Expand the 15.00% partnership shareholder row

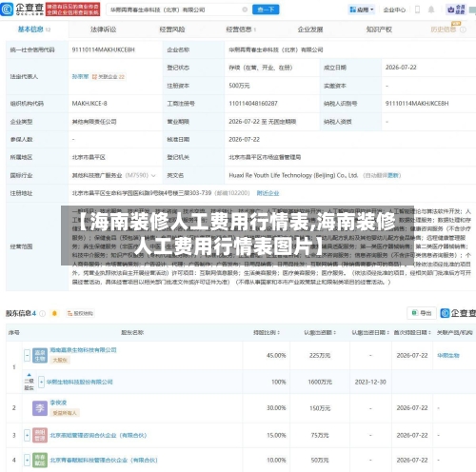click(28, 435)
